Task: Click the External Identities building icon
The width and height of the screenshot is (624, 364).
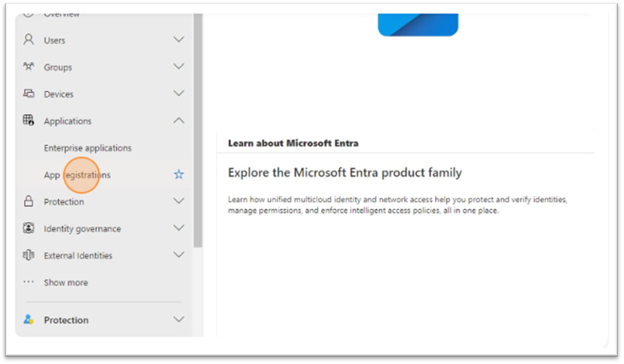Action: click(x=28, y=255)
